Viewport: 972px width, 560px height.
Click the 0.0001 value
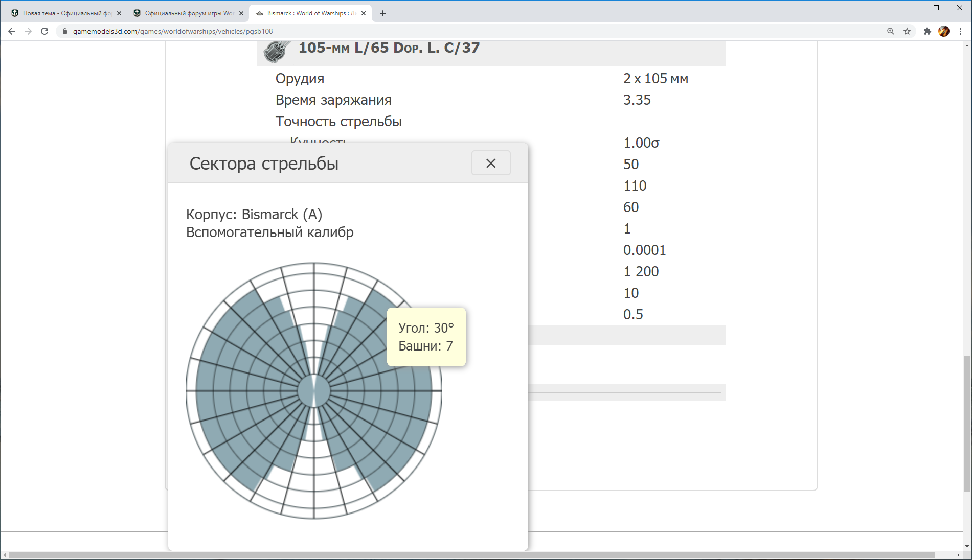tap(644, 250)
